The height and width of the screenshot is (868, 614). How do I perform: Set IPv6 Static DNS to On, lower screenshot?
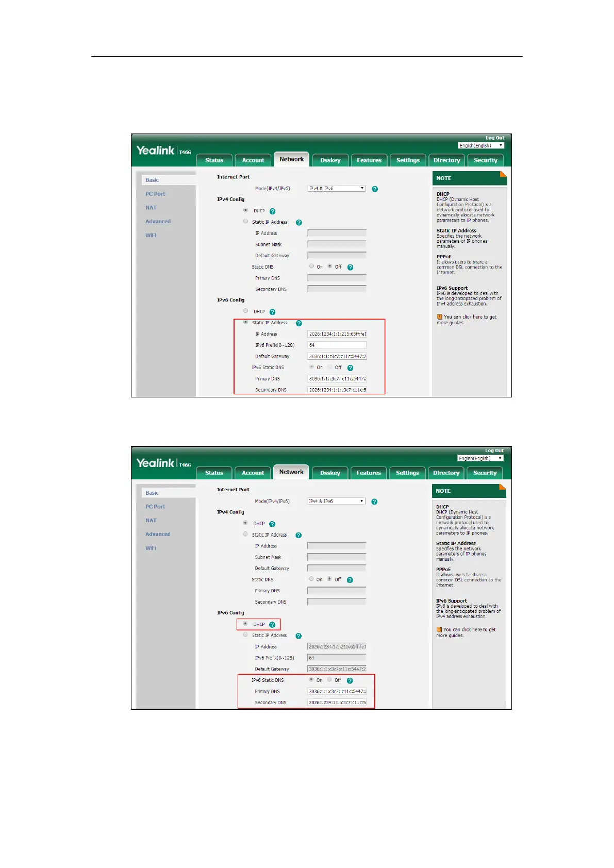311,680
